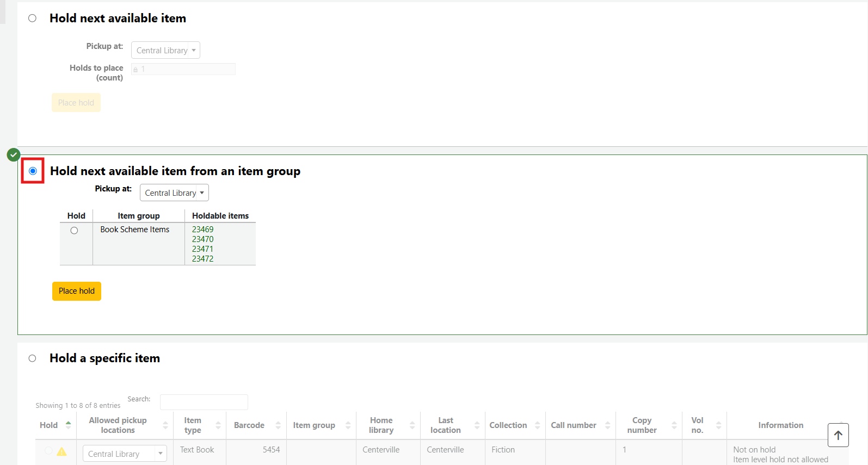Click the Information column header
This screenshot has height=465, width=868.
coord(780,425)
